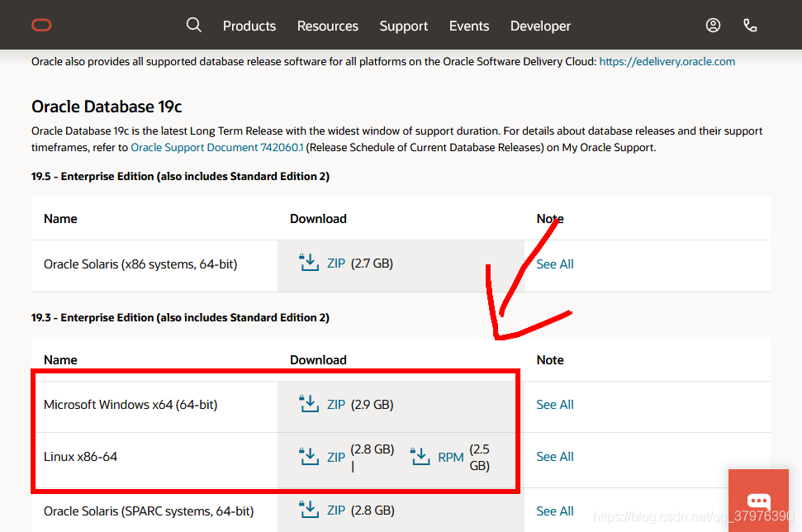Click download icon for Oracle Solaris x86 ZIP
This screenshot has height=532, width=802.
[x=309, y=263]
